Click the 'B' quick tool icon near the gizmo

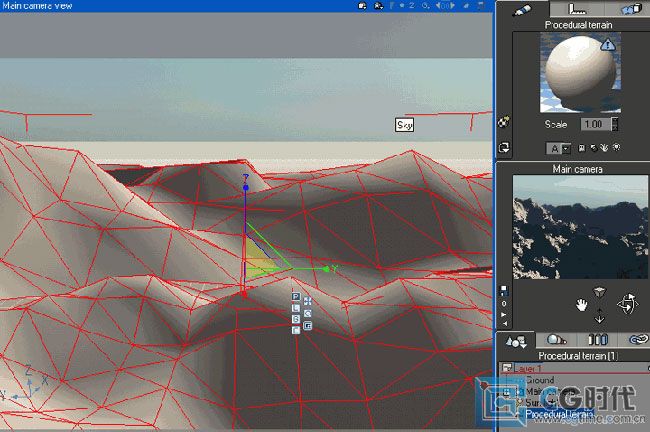point(296,319)
